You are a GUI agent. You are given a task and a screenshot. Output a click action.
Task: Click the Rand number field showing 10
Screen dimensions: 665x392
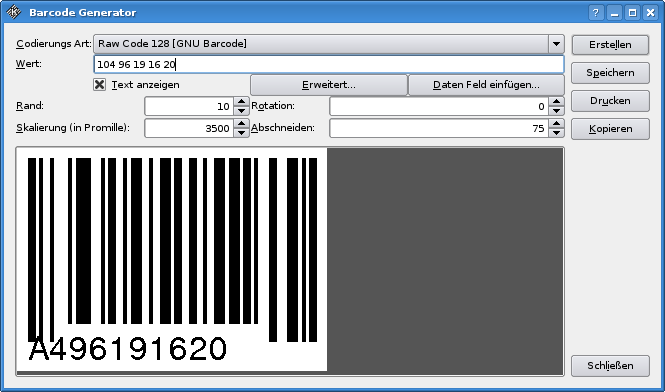(190, 106)
